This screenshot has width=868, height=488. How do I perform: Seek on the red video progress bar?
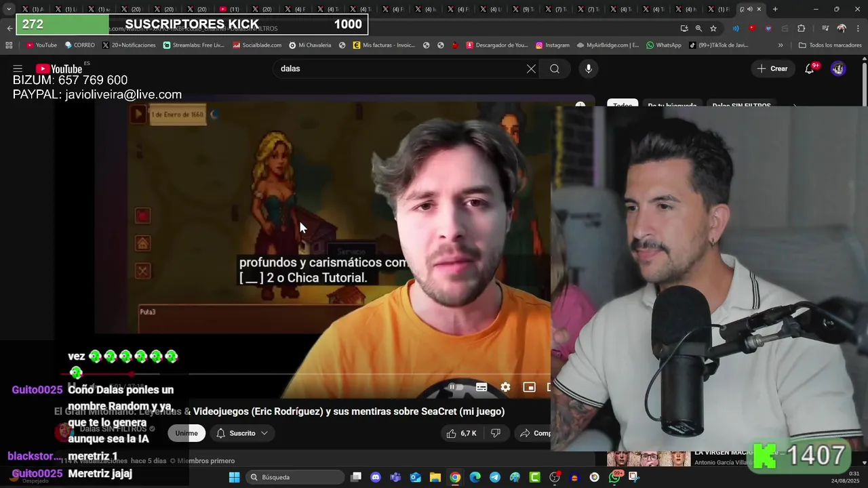point(305,373)
